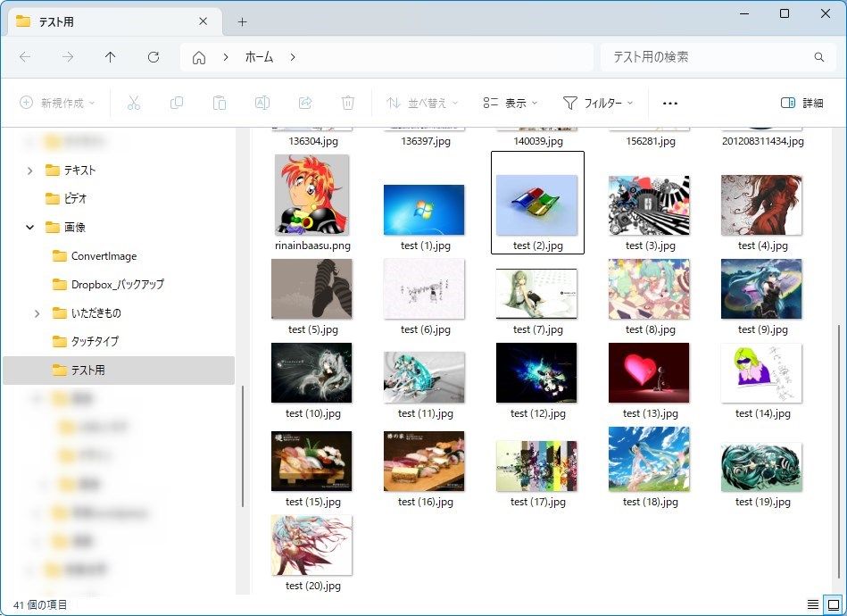The image size is (847, 616).
Task: Click the Share icon in toolbar
Action: (x=305, y=103)
